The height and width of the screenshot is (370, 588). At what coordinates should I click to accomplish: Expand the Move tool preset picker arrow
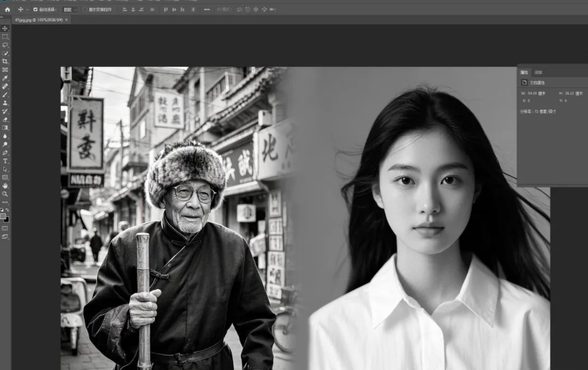pyautogui.click(x=27, y=9)
